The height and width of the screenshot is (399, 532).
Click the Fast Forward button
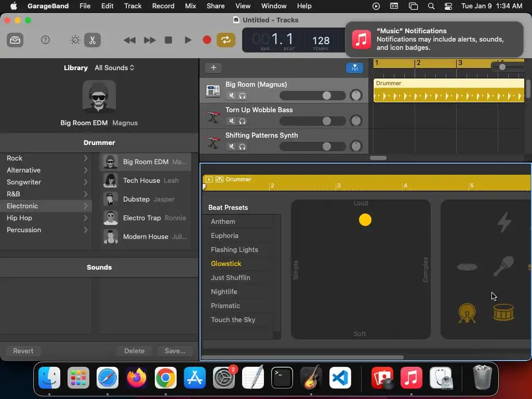149,40
